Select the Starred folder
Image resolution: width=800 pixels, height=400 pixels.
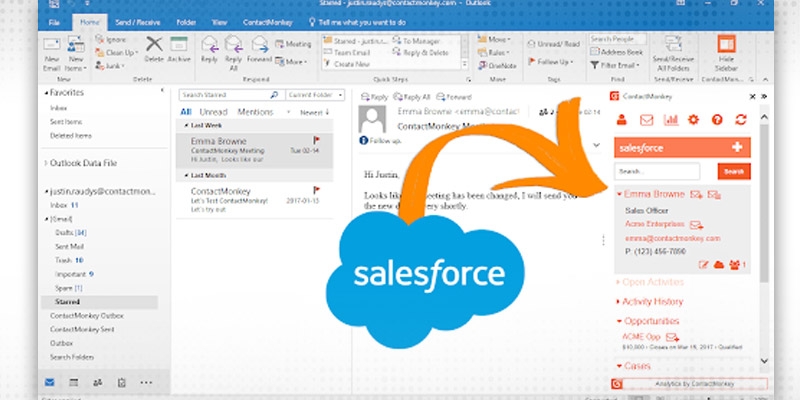[x=99, y=302]
